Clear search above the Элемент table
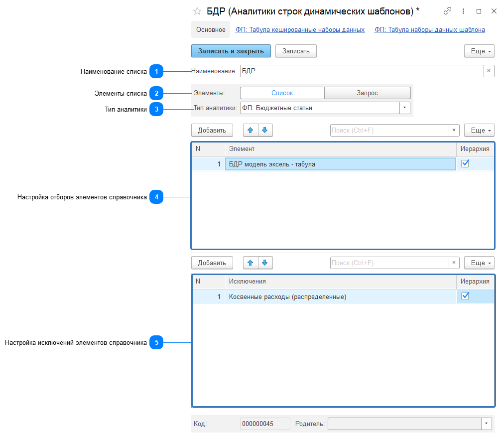The height and width of the screenshot is (439, 504). click(454, 130)
